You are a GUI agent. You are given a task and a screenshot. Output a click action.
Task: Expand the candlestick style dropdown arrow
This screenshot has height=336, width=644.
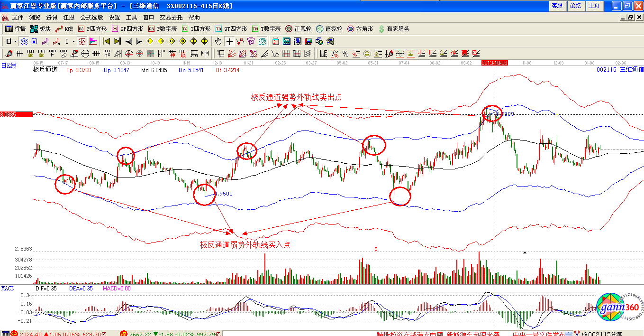coord(73,41)
